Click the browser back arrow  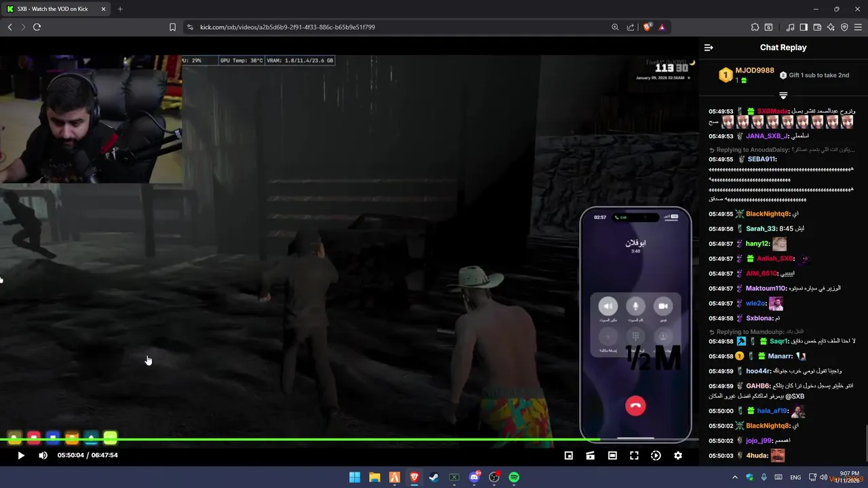tap(9, 27)
